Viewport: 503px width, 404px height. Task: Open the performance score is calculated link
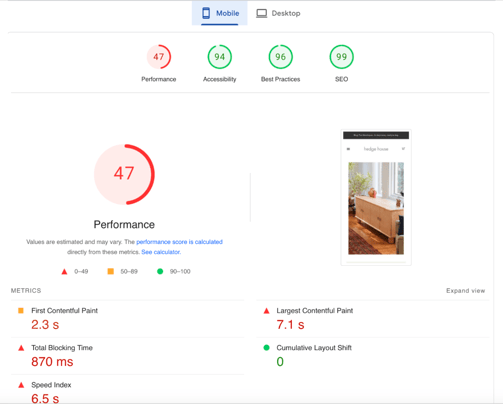coord(179,242)
